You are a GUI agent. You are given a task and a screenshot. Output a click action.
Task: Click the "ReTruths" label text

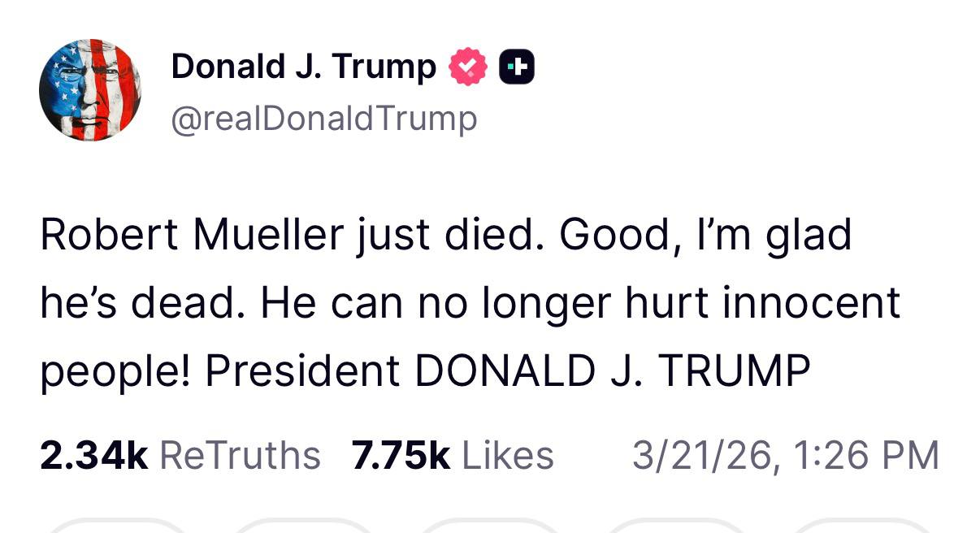(240, 455)
